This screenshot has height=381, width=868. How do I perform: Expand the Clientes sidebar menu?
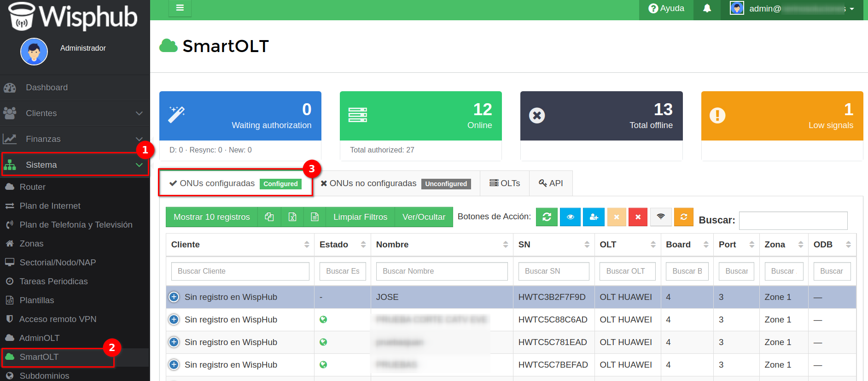click(75, 113)
